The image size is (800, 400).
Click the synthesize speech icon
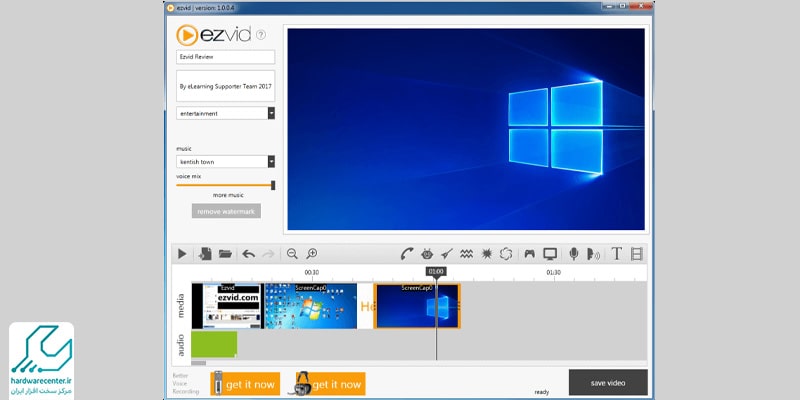click(593, 254)
